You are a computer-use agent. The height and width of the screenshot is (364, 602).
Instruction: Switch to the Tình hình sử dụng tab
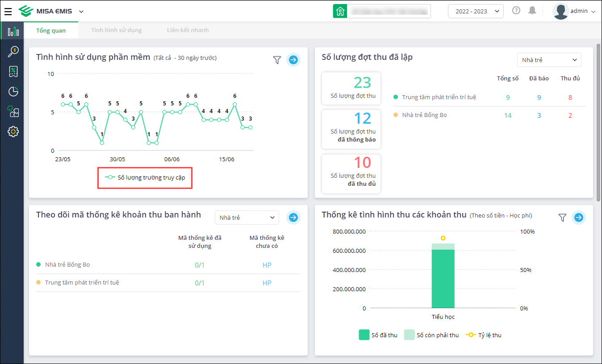point(116,30)
